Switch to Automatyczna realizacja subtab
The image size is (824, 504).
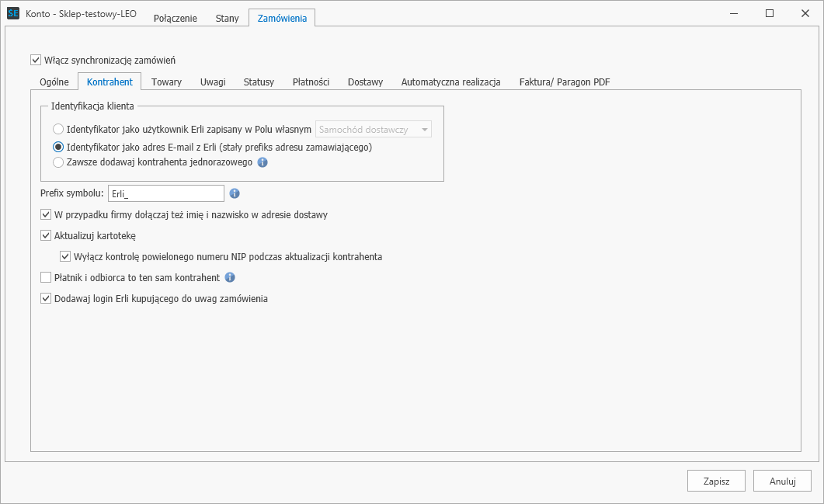point(451,82)
